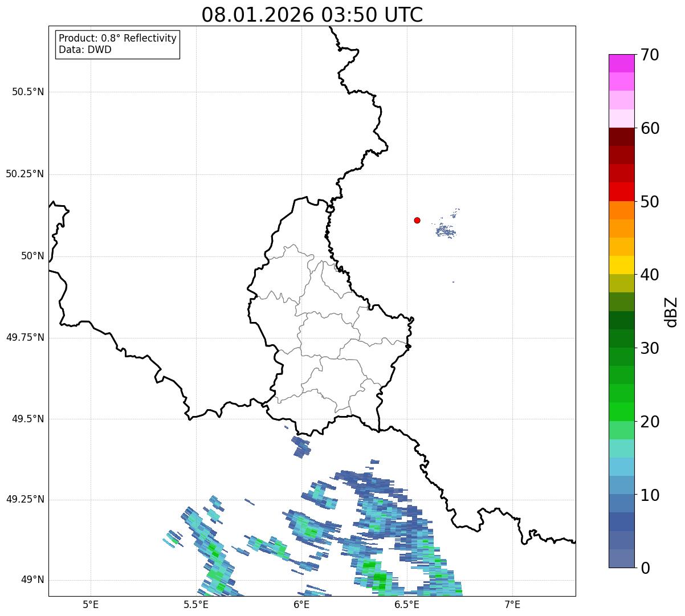The width and height of the screenshot is (685, 616).
Task: Click the colorbar "50" tick label
Action: 650,202
